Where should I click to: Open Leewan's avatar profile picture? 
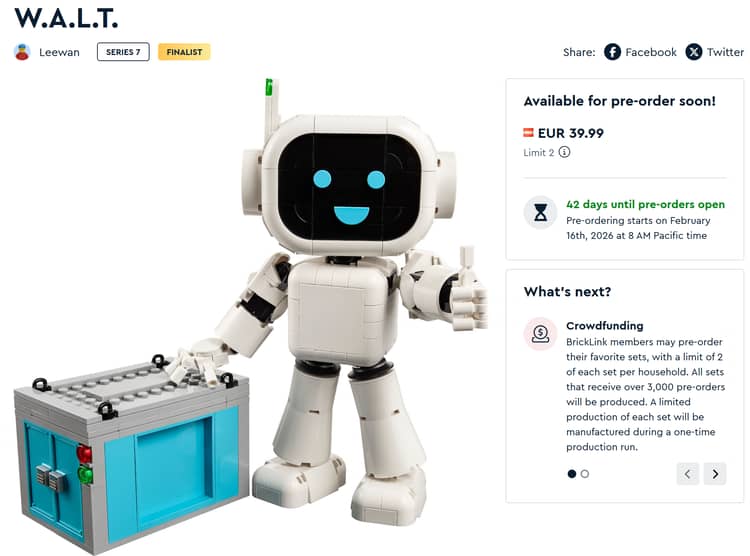click(22, 52)
